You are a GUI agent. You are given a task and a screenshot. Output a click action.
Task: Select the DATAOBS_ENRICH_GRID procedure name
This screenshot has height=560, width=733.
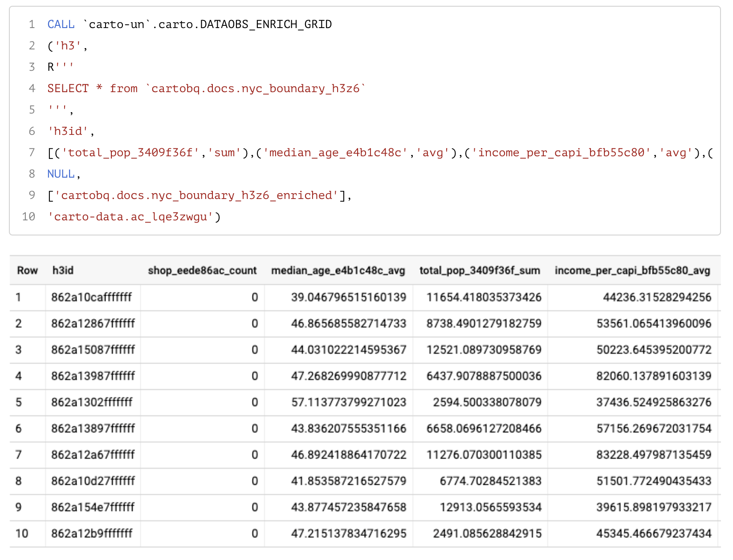(266, 24)
